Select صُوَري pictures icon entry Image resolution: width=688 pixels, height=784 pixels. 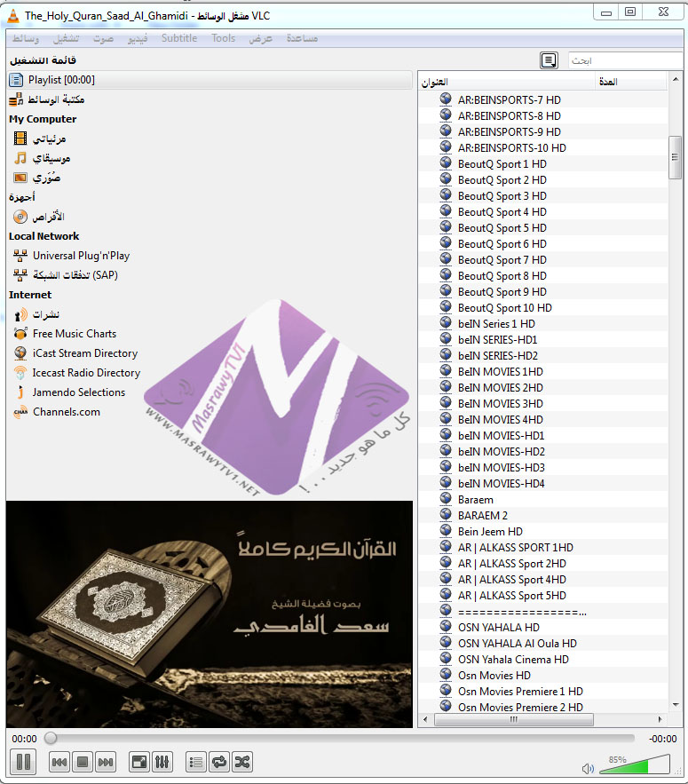[38, 178]
